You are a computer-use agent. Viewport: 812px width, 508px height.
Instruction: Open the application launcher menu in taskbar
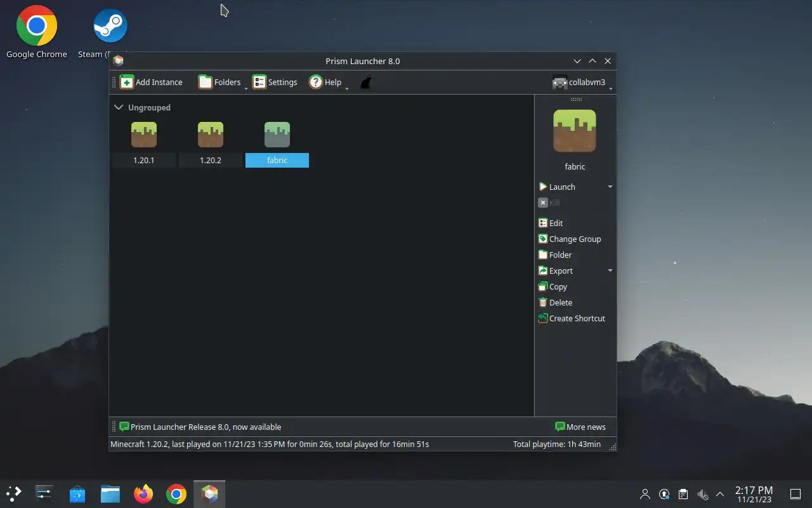pyautogui.click(x=14, y=493)
